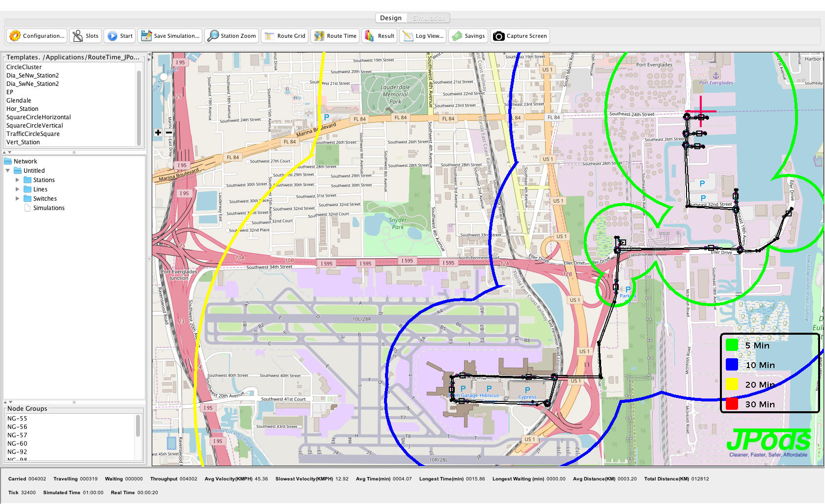This screenshot has height=504, width=825.
Task: Open Station Zoom magnifier tool
Action: click(x=213, y=36)
